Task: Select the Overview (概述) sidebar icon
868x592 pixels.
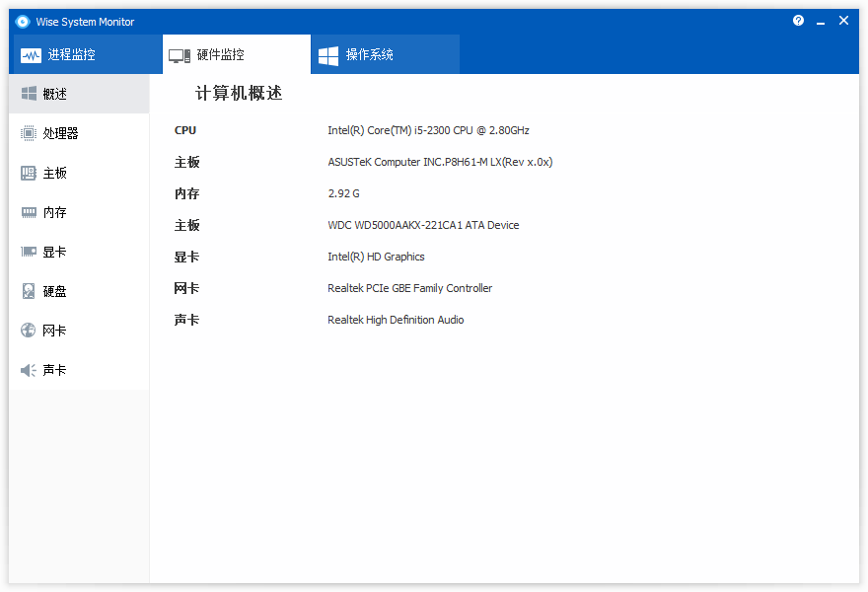Action: 27,94
